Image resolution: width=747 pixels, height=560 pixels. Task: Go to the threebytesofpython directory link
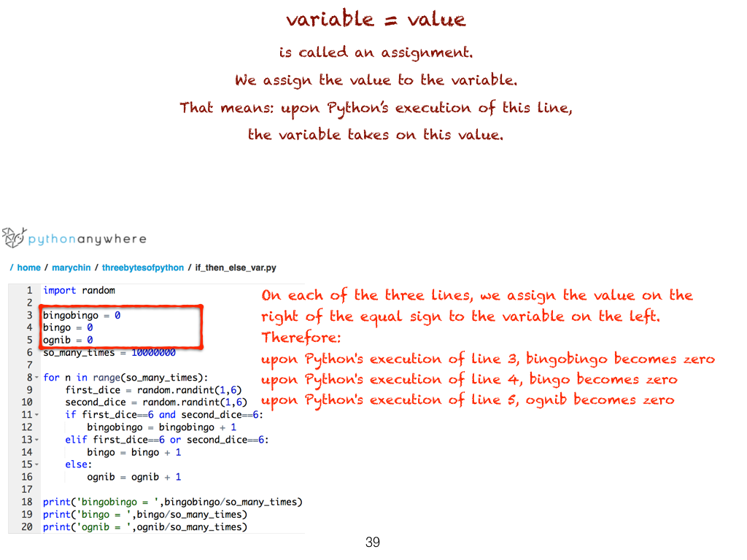click(142, 268)
